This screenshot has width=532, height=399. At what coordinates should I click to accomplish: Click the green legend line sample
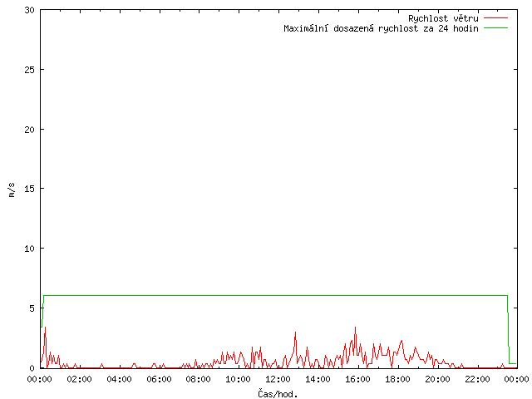coord(495,27)
